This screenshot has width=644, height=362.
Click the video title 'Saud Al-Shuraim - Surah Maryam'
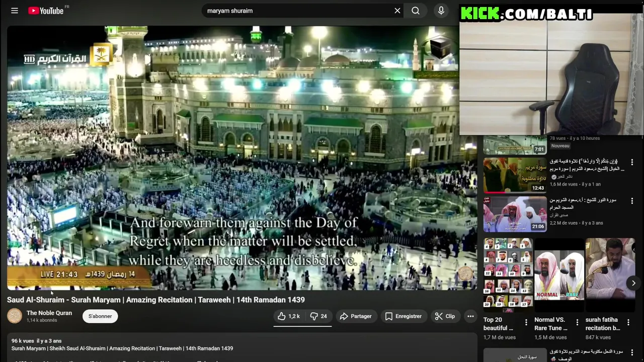click(x=156, y=300)
